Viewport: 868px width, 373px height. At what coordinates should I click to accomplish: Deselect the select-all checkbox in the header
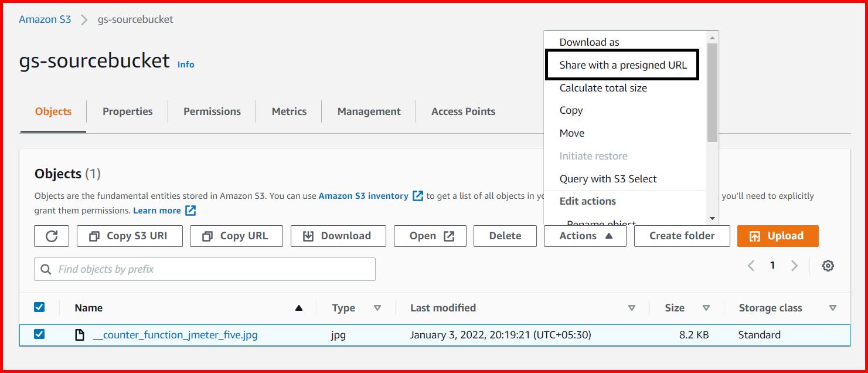coord(40,307)
